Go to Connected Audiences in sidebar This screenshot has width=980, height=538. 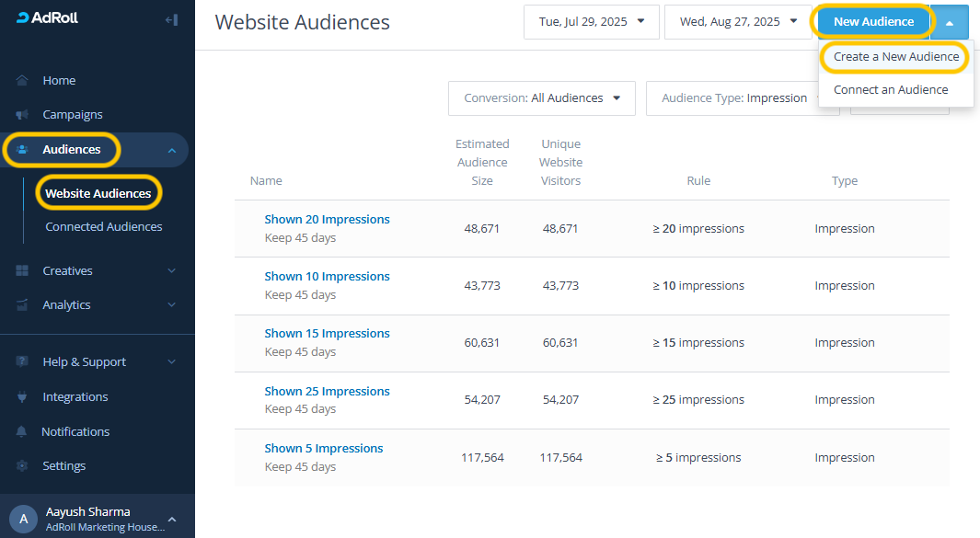103,227
